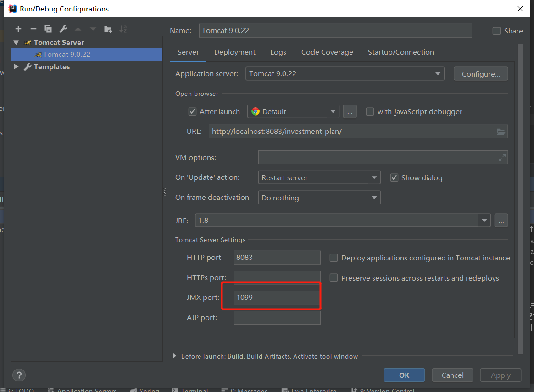This screenshot has width=534, height=392.
Task: Enable deploy applications configured in Tomcat instance
Action: [x=334, y=258]
